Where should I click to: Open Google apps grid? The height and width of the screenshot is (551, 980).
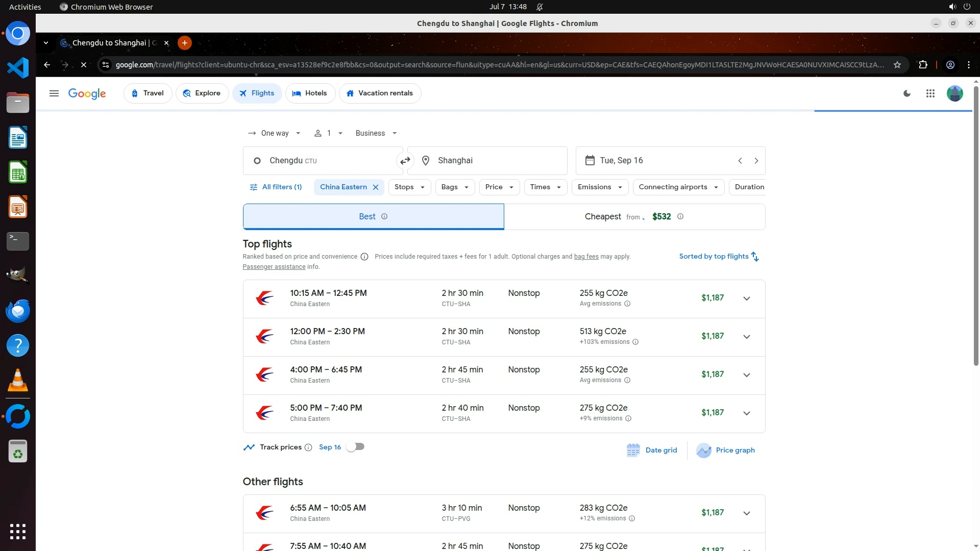[930, 93]
